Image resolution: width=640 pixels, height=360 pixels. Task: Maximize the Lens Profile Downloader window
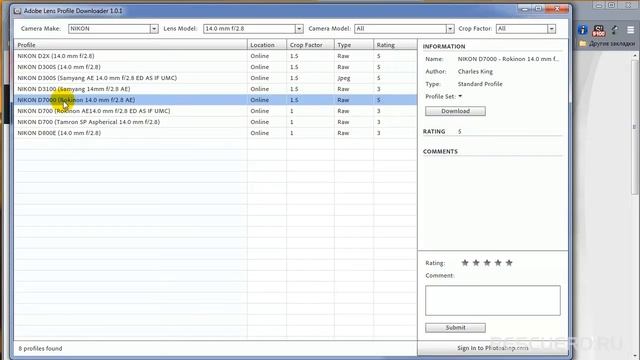tap(538, 9)
